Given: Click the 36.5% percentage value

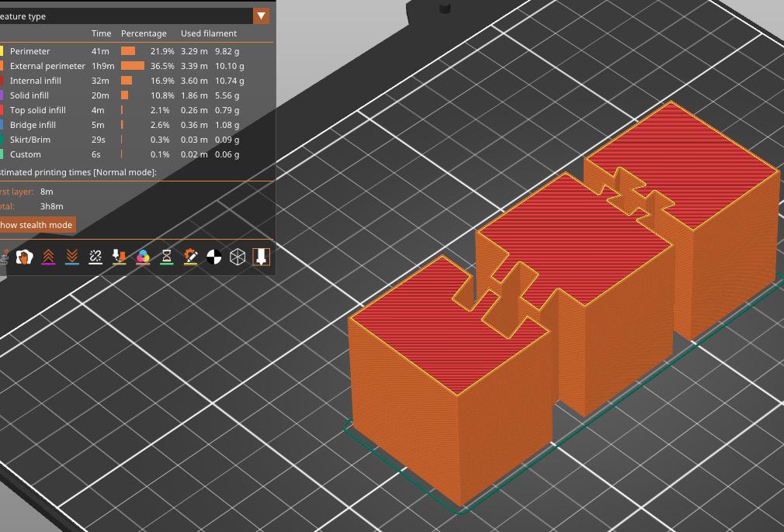Looking at the screenshot, I should coord(162,66).
